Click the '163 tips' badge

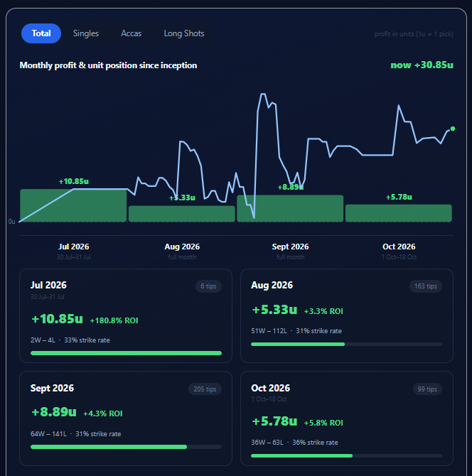(x=426, y=286)
